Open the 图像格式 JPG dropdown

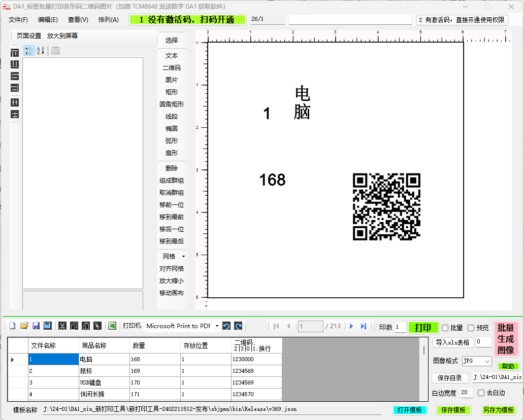(477, 361)
